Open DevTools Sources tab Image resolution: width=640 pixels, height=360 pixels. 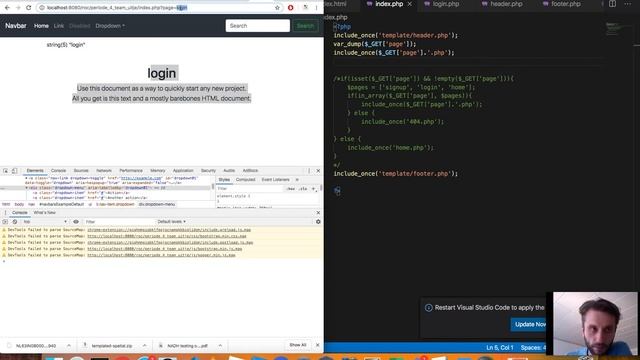click(81, 171)
